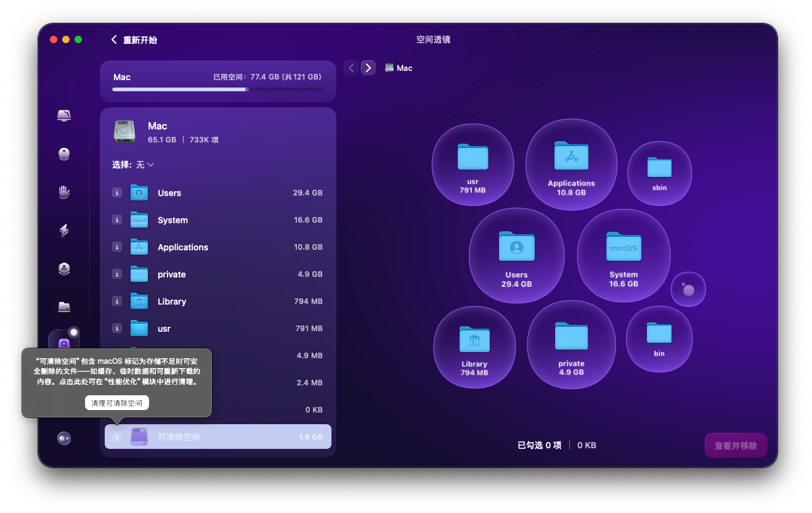Open the System bubble (16.6 GB)
Screen dimensions: 812x513
click(623, 255)
